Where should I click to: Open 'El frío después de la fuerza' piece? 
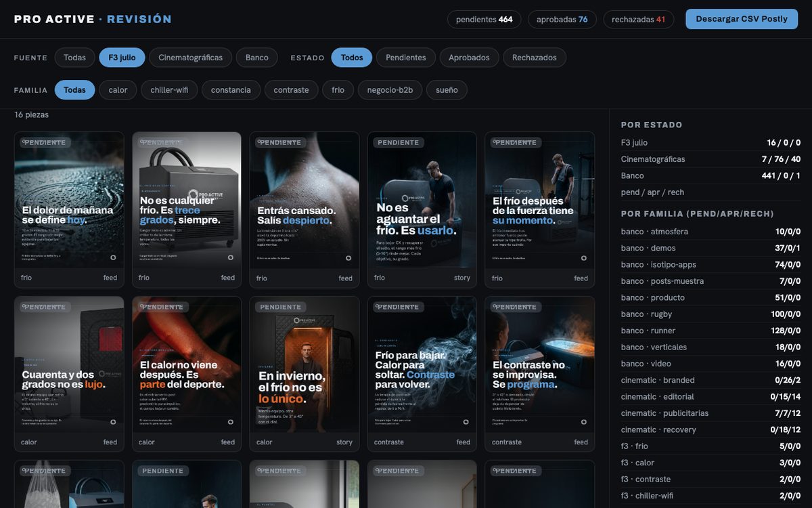click(540, 209)
